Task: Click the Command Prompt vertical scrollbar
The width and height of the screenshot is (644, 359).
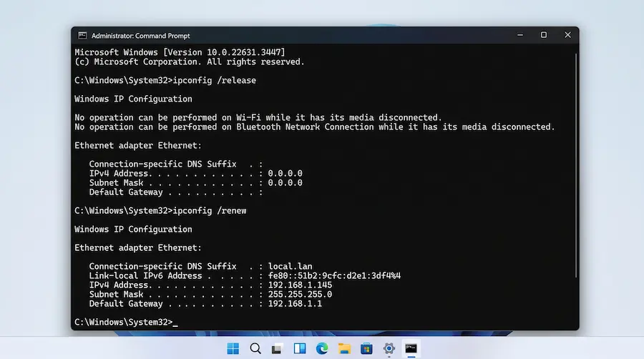Action: tap(576, 165)
